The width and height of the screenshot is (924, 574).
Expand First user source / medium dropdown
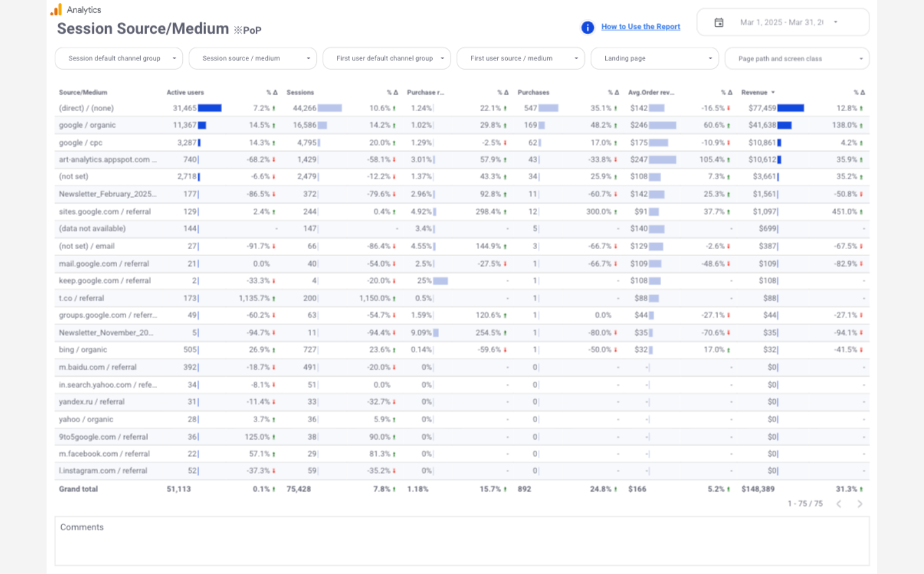point(521,59)
